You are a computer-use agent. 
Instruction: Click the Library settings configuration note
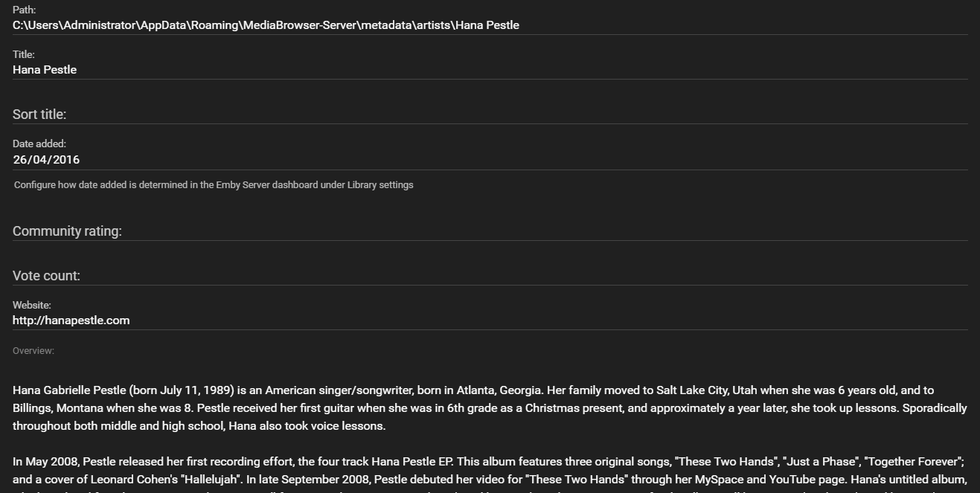click(213, 184)
